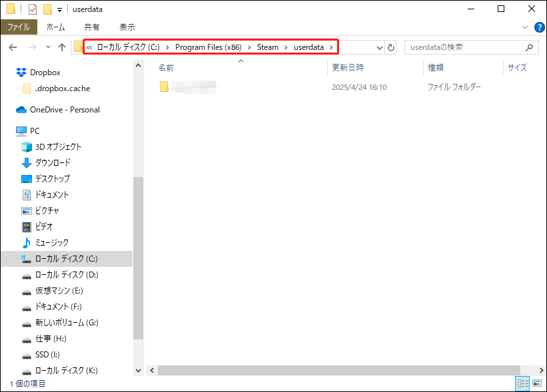Expand the ribbon with the chevron
The width and height of the screenshot is (547, 392).
click(524, 27)
